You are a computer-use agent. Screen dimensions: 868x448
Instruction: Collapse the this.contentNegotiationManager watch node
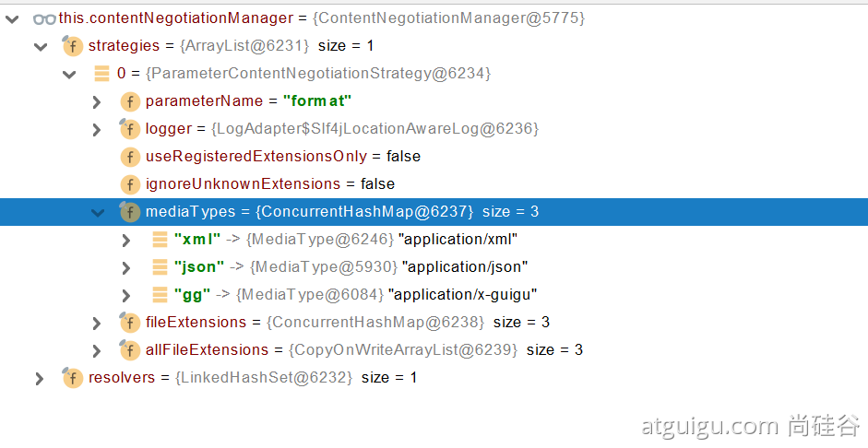tap(12, 18)
